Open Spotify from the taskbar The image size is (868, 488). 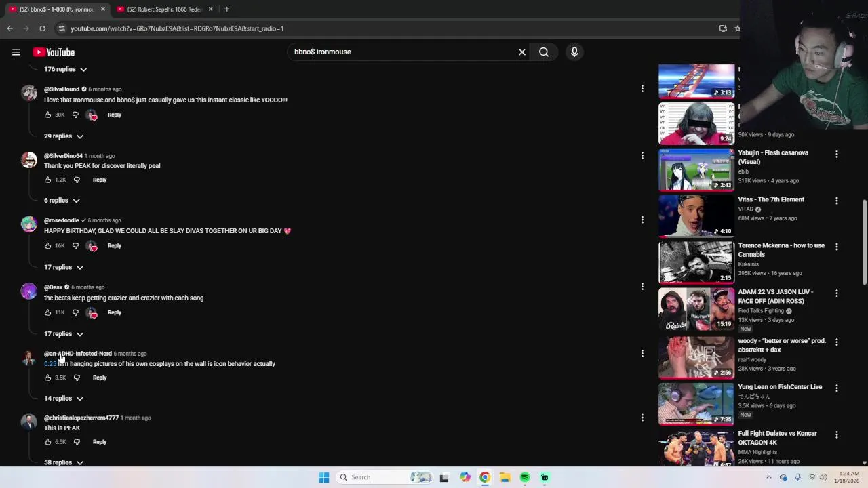(x=525, y=477)
